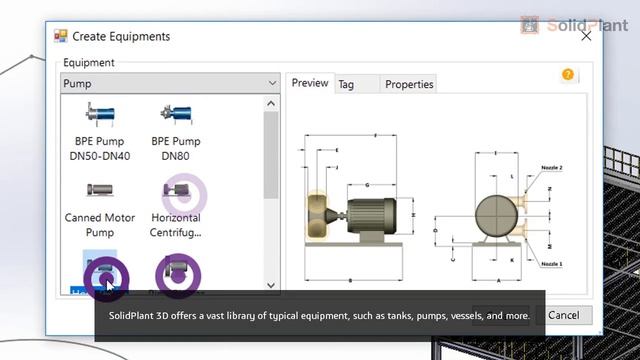Image resolution: width=640 pixels, height=360 pixels.
Task: Click the equipment list scroll down arrow
Action: [x=271, y=285]
